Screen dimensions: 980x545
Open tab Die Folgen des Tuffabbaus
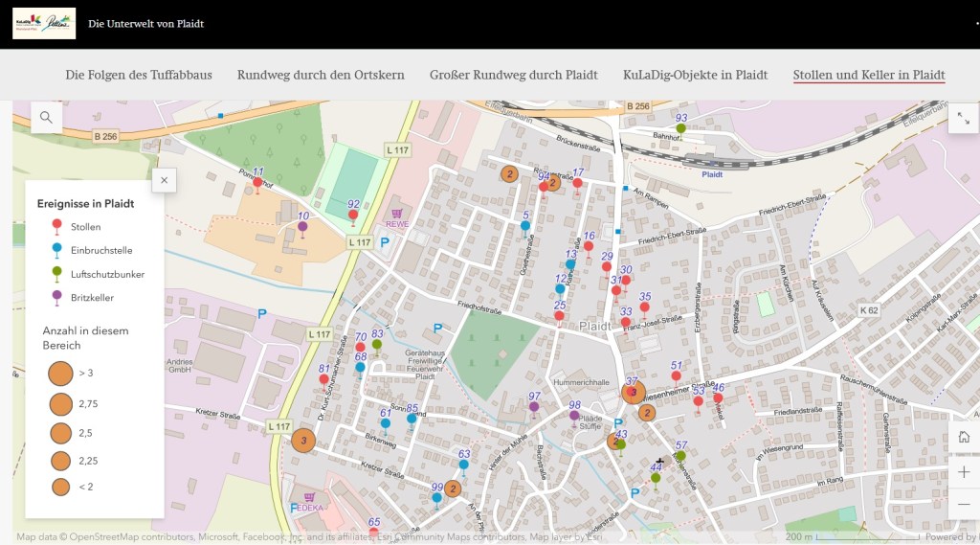pos(139,75)
